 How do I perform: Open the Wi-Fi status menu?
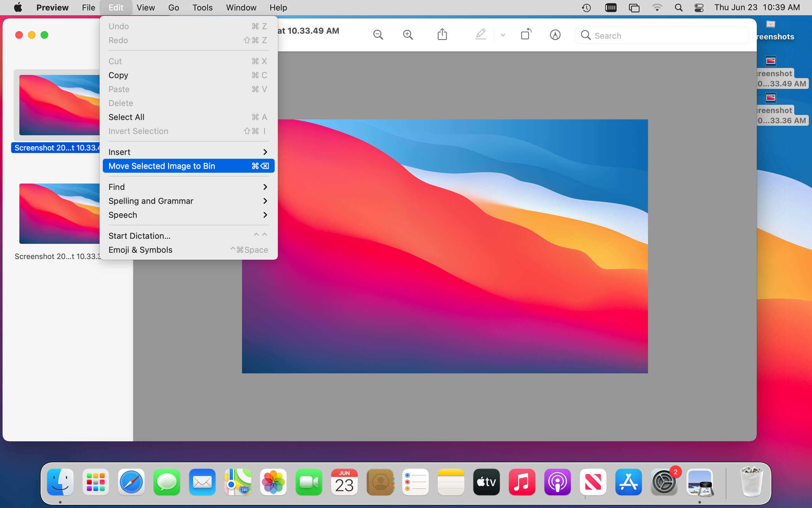[x=657, y=7]
